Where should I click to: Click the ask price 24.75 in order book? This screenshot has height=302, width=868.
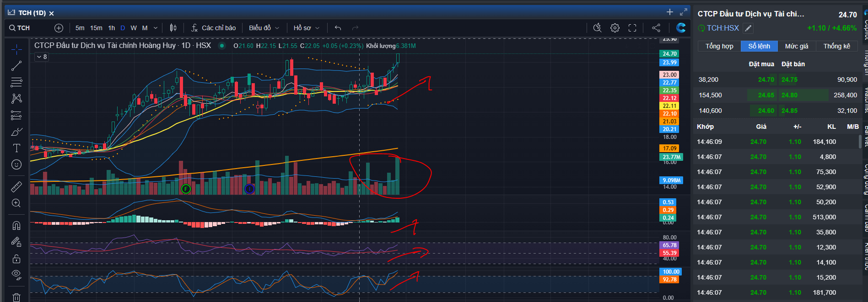789,79
